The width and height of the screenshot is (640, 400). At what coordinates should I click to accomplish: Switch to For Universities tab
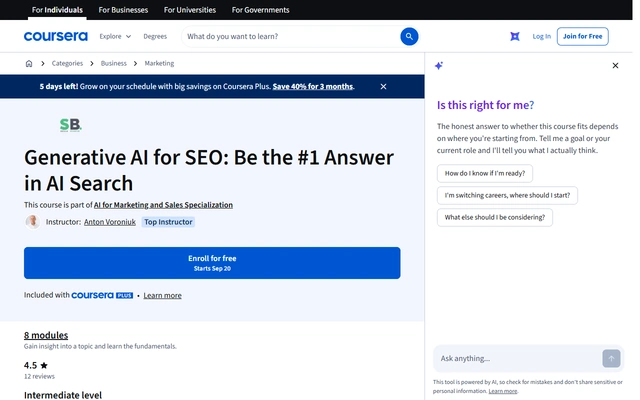tap(190, 10)
